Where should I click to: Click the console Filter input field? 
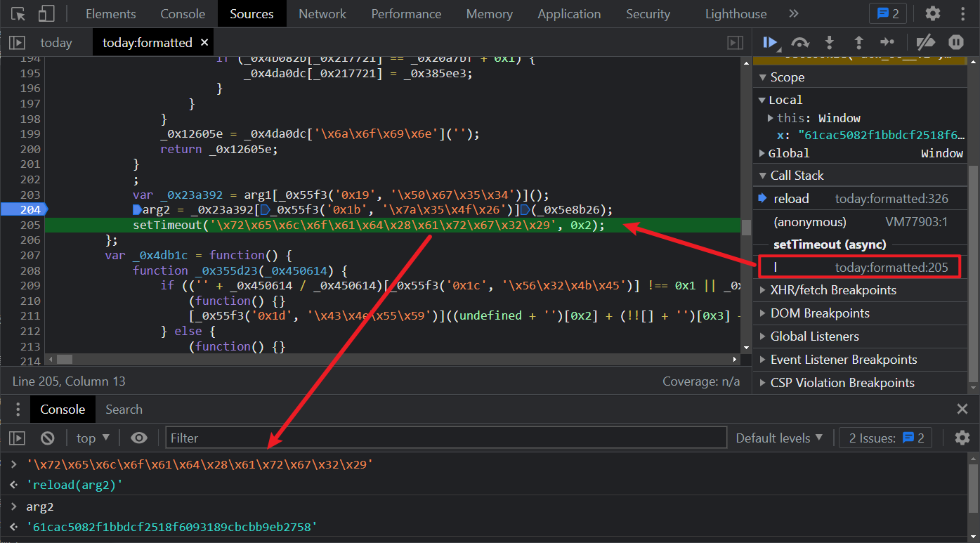click(x=446, y=438)
